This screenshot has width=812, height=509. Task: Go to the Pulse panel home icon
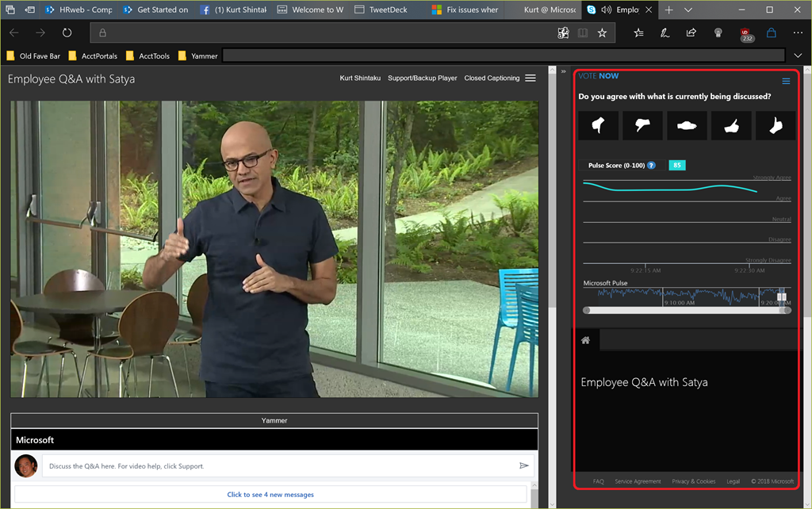[x=585, y=340]
